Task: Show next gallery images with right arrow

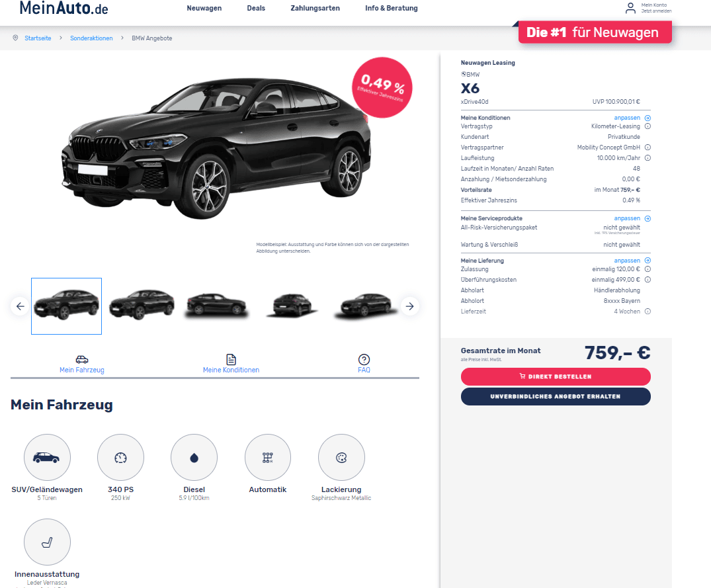Action: (x=409, y=306)
